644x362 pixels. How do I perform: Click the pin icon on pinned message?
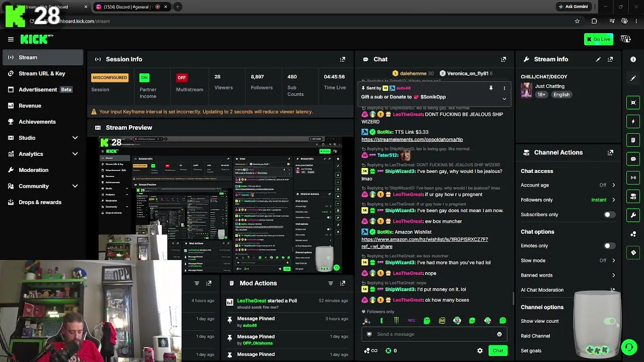pos(491,88)
